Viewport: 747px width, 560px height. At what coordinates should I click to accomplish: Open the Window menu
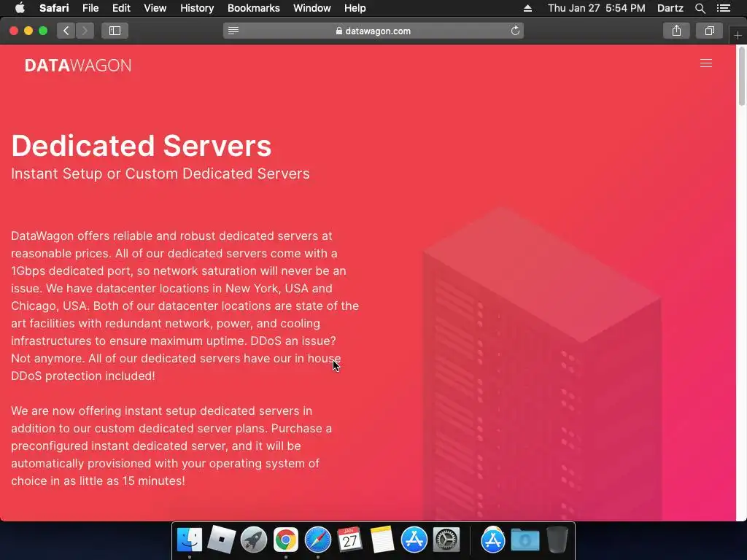click(312, 8)
